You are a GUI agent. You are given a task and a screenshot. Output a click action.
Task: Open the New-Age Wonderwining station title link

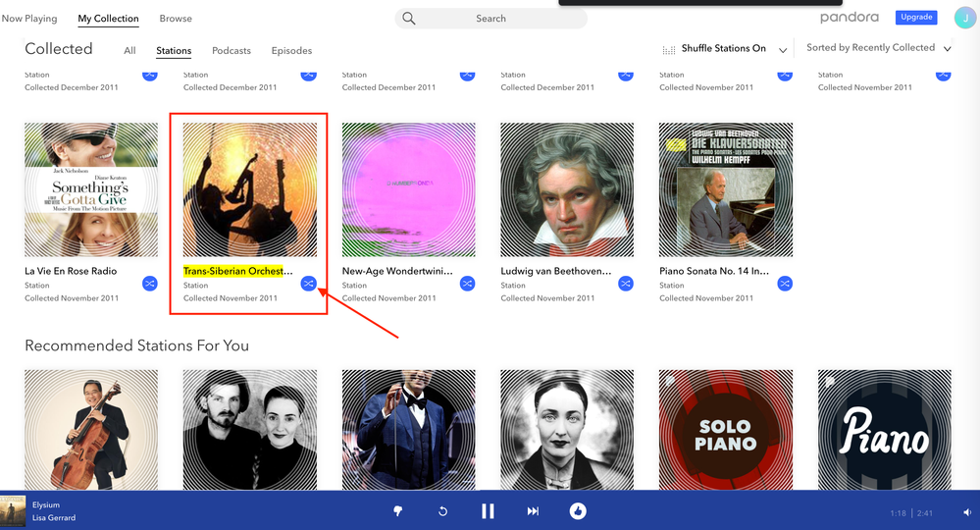(x=394, y=271)
